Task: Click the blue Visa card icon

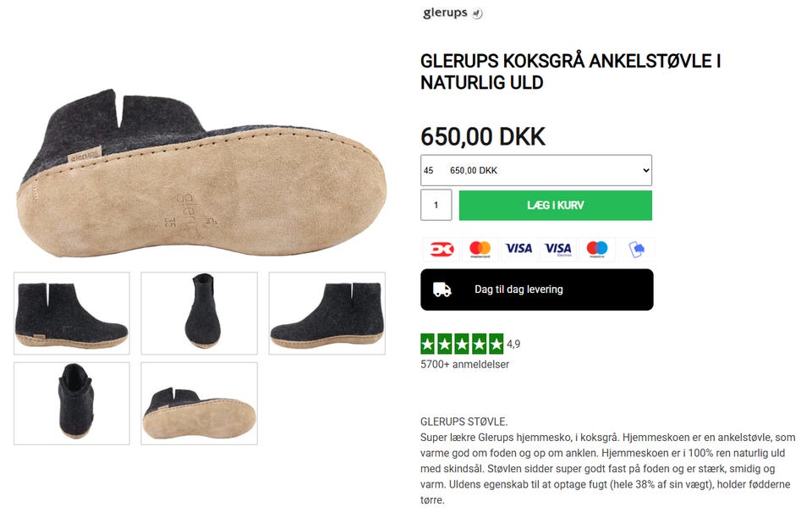Action: click(x=518, y=249)
